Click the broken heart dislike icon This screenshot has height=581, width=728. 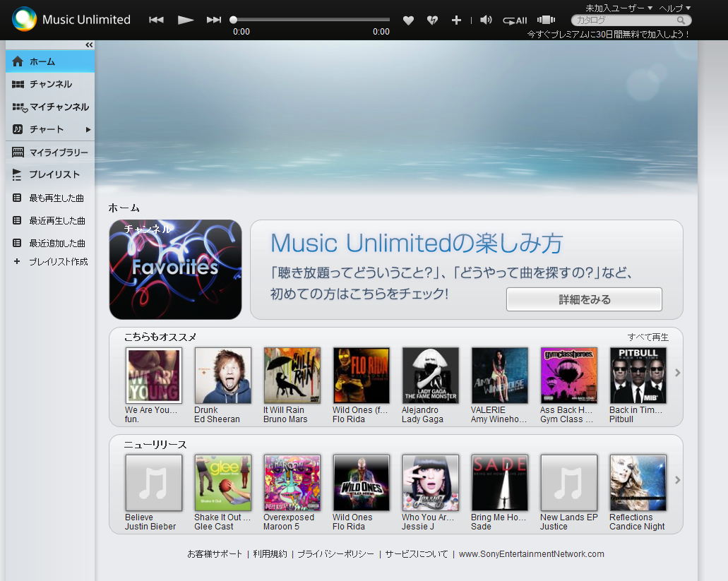pos(432,20)
